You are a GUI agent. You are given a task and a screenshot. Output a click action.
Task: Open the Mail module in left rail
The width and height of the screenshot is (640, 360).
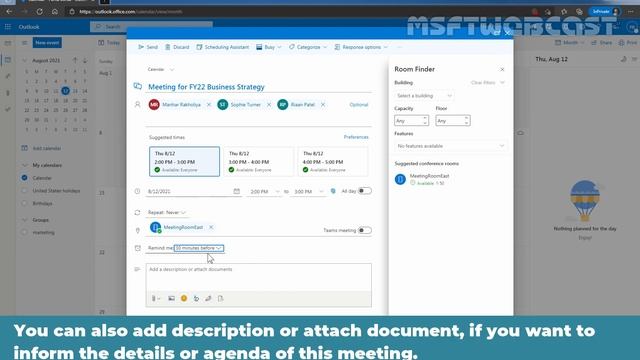point(7,43)
